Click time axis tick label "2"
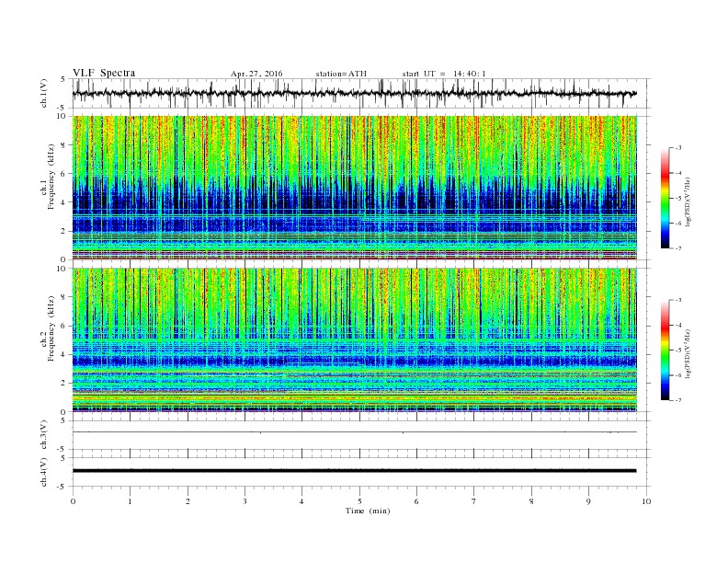Image resolution: width=728 pixels, height=563 pixels. click(x=188, y=501)
